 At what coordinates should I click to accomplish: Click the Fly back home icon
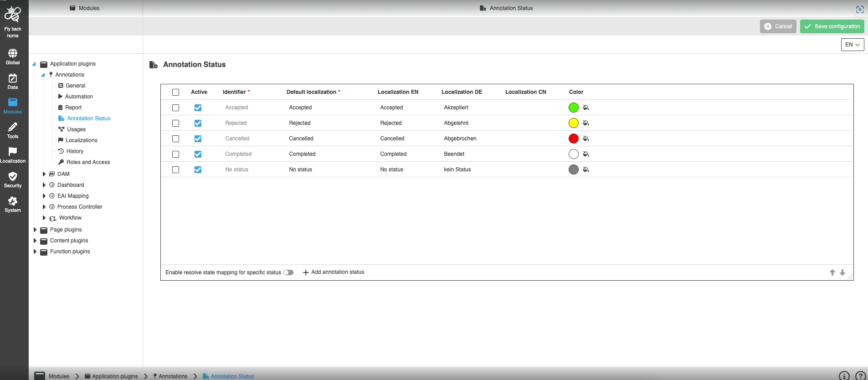pyautogui.click(x=13, y=15)
